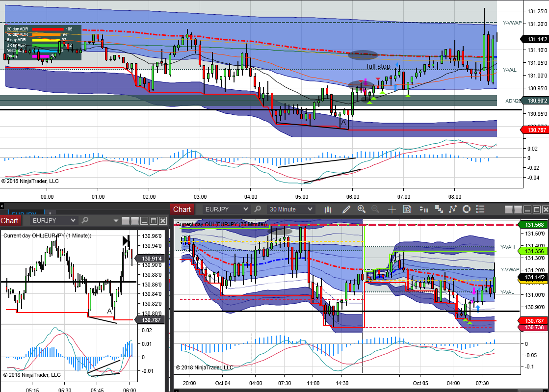Viewport: 549px width, 392px height.
Task: Click 'Oct 04' date label on 30 Minute chart
Action: click(223, 383)
